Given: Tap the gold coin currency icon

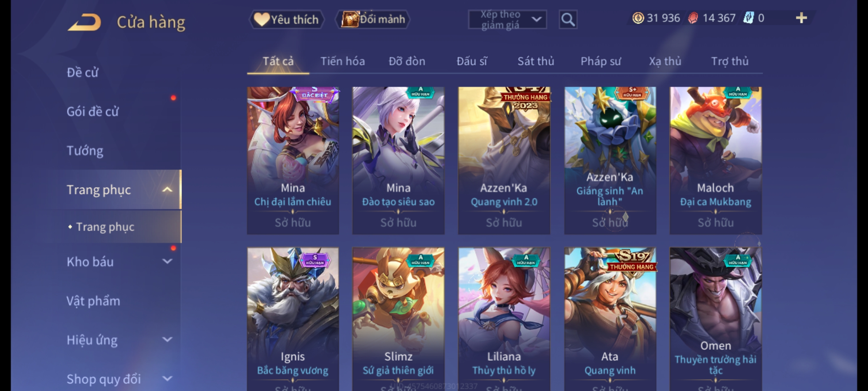Looking at the screenshot, I should coord(638,18).
